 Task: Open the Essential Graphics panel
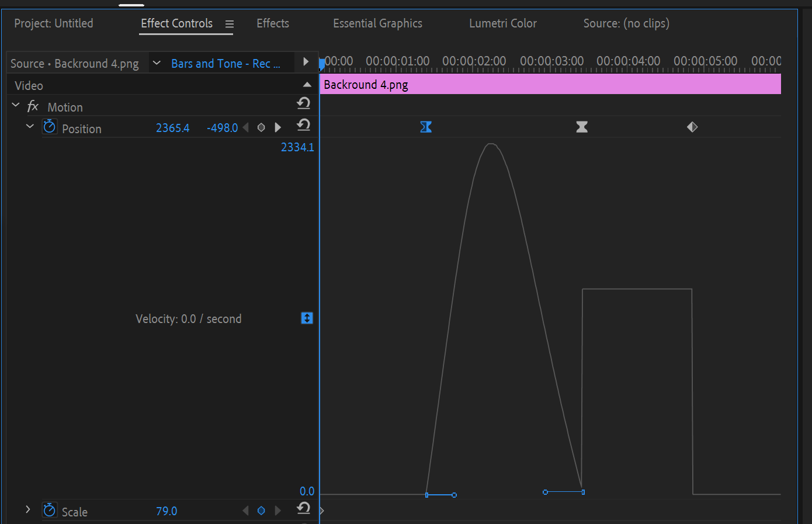coord(377,23)
